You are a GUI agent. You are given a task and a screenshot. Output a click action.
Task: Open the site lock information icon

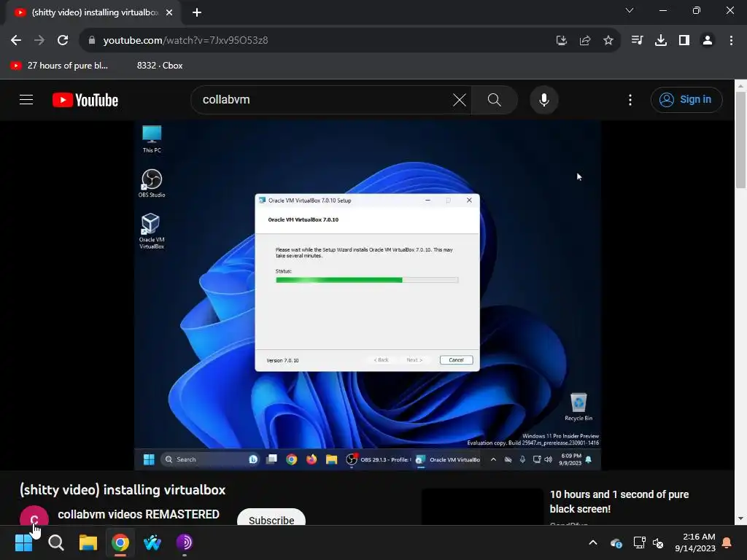coord(92,41)
